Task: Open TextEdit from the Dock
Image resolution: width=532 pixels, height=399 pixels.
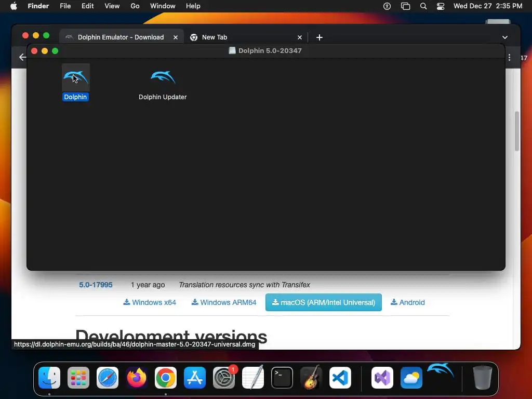Action: [x=253, y=378]
